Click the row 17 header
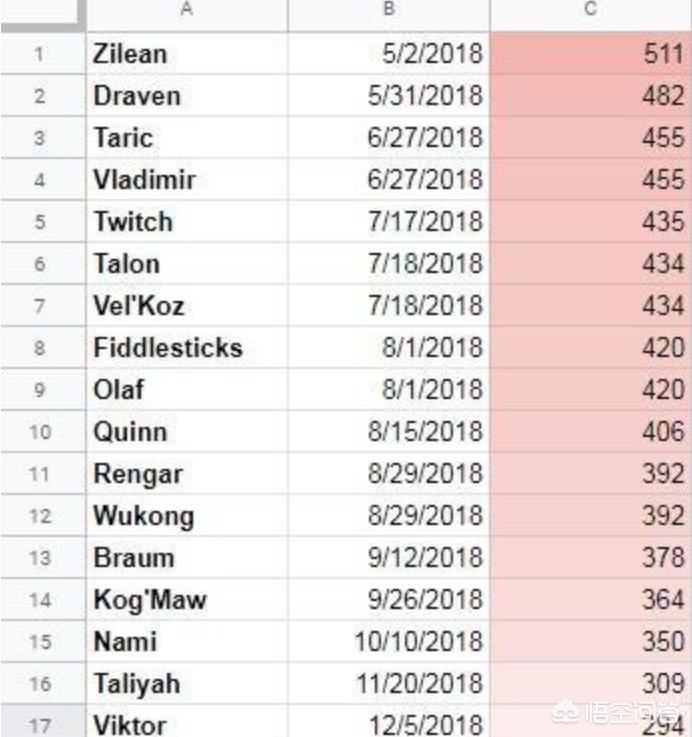The height and width of the screenshot is (737, 692). pyautogui.click(x=42, y=723)
